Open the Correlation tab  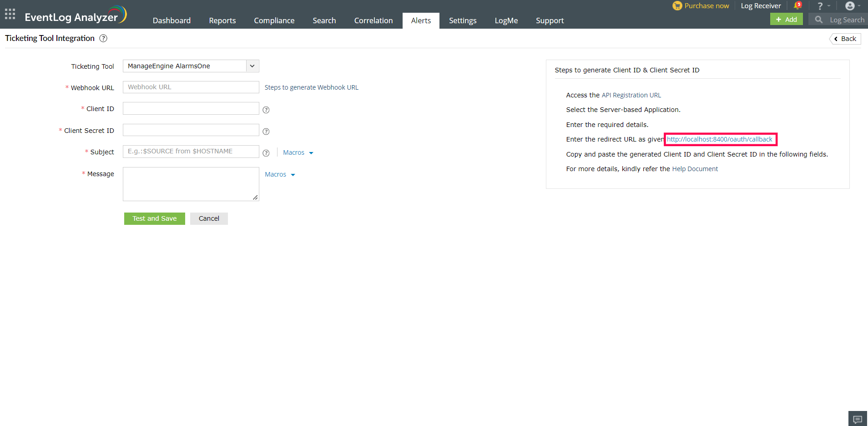pos(373,20)
